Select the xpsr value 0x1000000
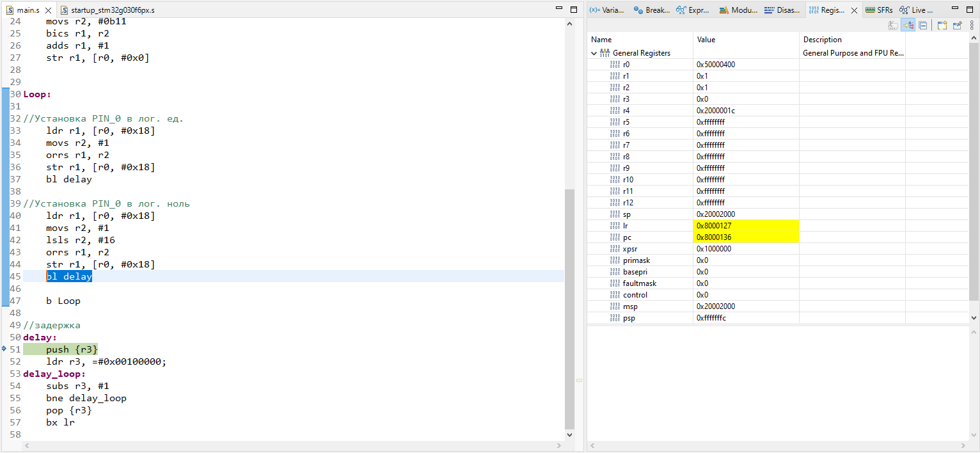Screen dimensions: 980x453 (714, 249)
